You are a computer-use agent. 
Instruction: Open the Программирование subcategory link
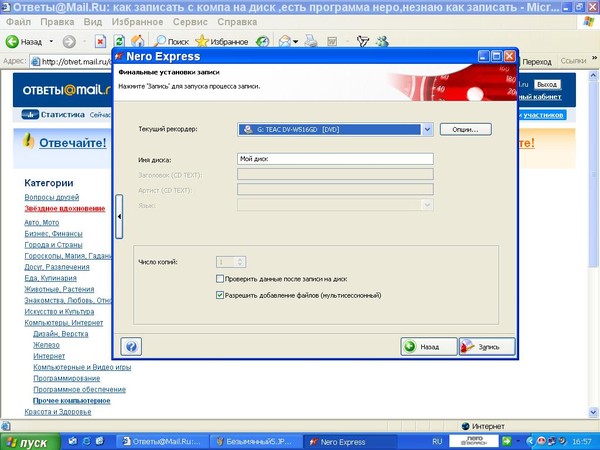click(x=67, y=378)
